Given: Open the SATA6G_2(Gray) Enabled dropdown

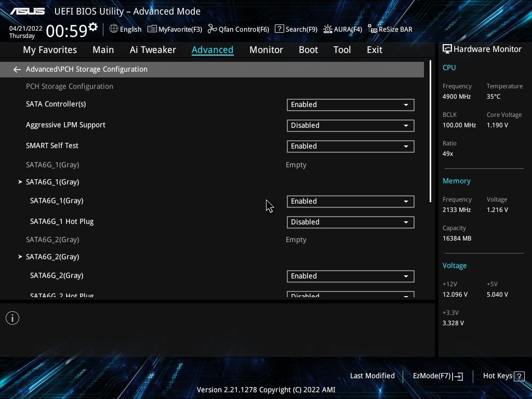Looking at the screenshot, I should (x=351, y=276).
